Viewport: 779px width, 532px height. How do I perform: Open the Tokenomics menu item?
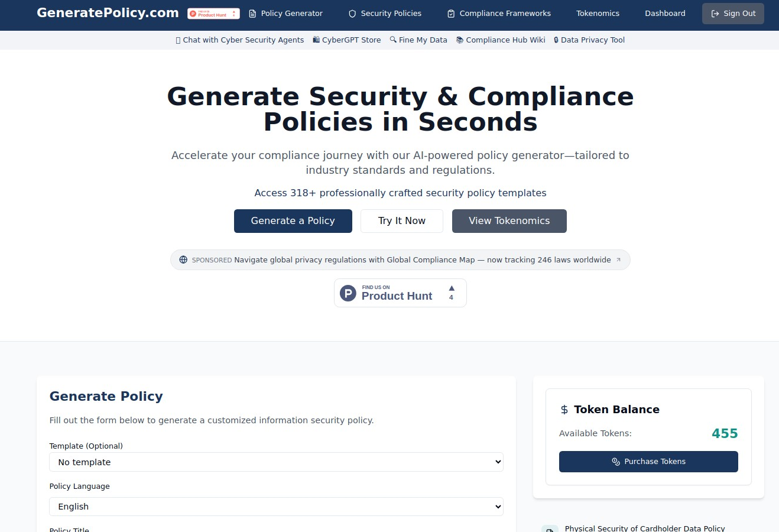pyautogui.click(x=598, y=13)
